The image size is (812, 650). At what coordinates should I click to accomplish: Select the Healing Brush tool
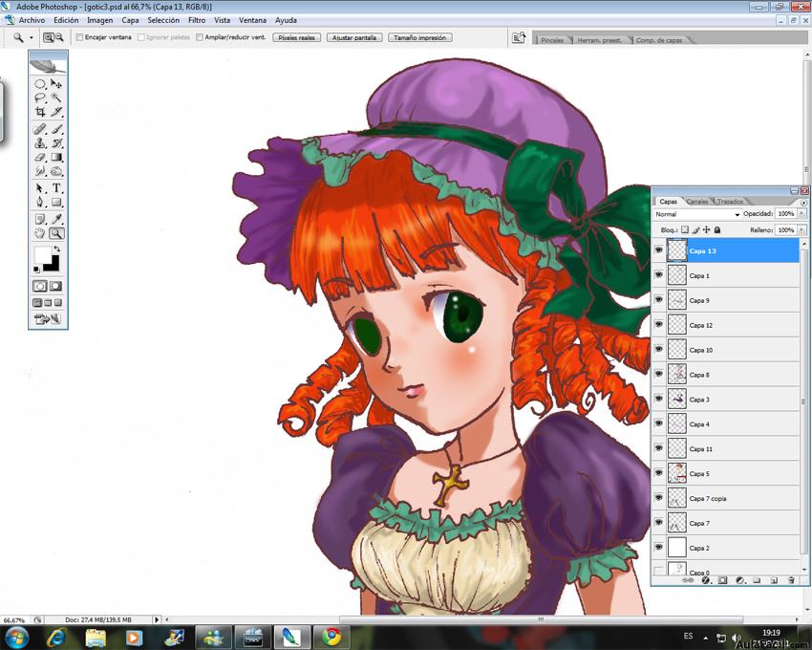(40, 129)
